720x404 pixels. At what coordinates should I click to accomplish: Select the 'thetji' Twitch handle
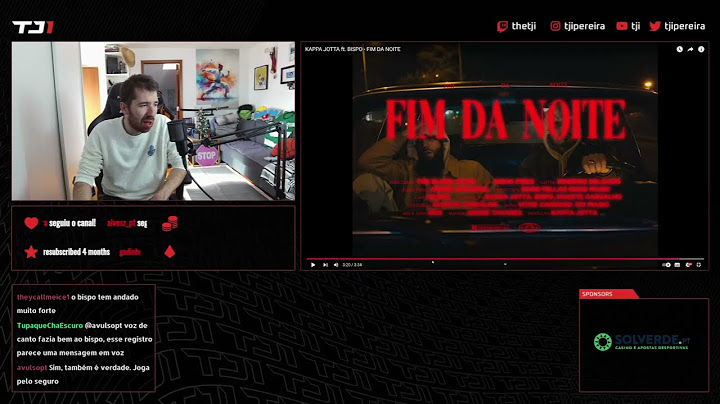pos(524,26)
